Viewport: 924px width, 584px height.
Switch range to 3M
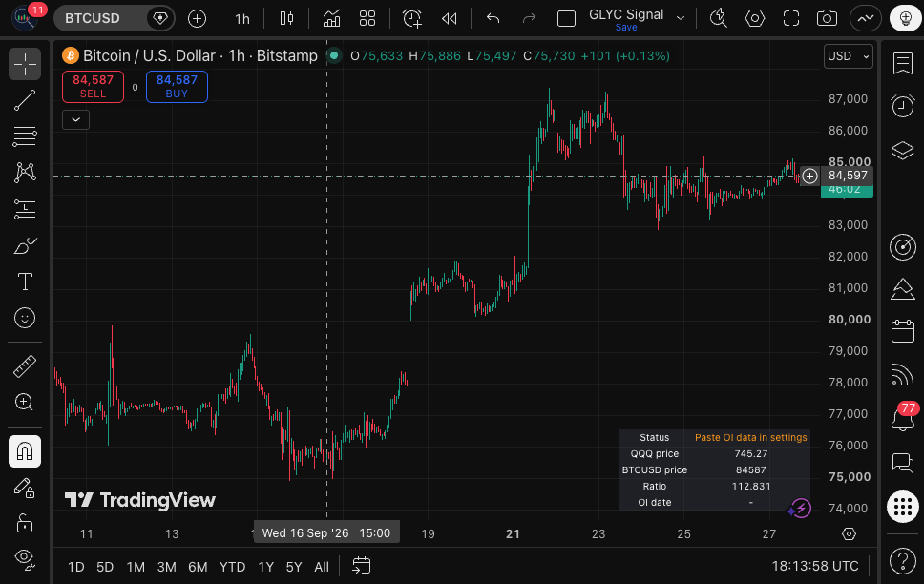[167, 567]
